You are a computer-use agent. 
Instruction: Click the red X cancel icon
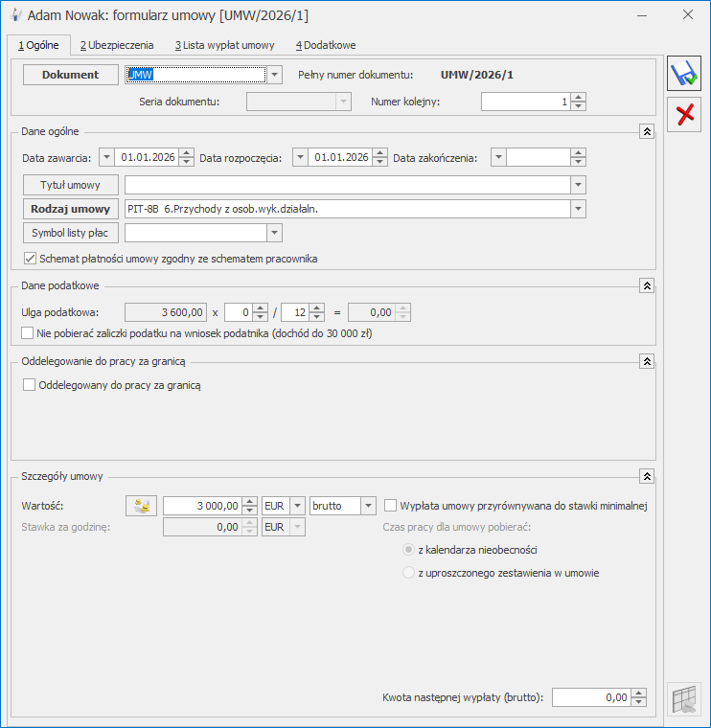(x=683, y=116)
